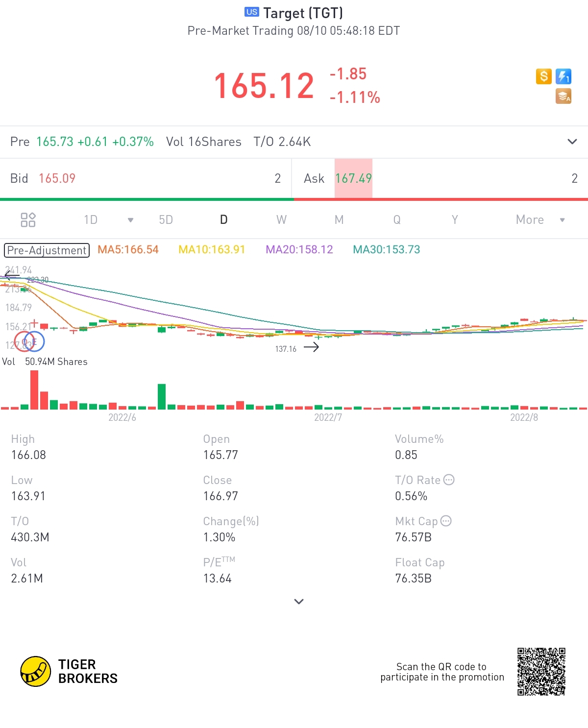Select the M monthly chart tab
The image size is (588, 728).
[x=339, y=220]
